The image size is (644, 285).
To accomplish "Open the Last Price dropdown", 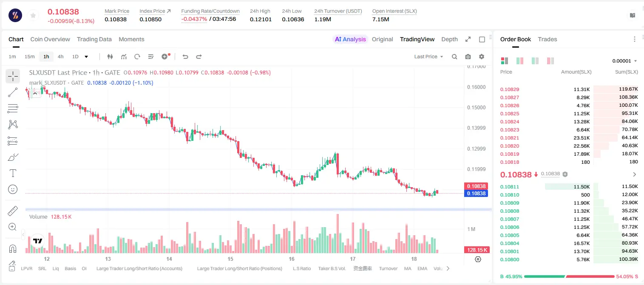I will pyautogui.click(x=428, y=57).
